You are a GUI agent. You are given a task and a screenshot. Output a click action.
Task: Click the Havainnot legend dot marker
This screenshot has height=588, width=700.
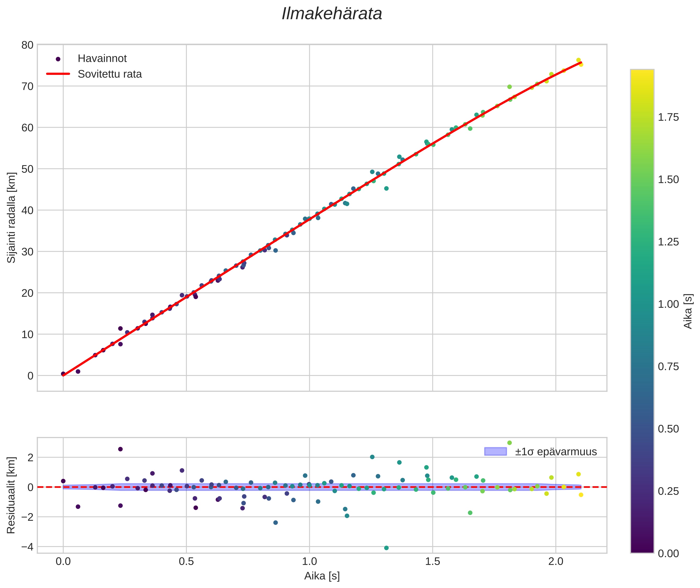(x=58, y=59)
